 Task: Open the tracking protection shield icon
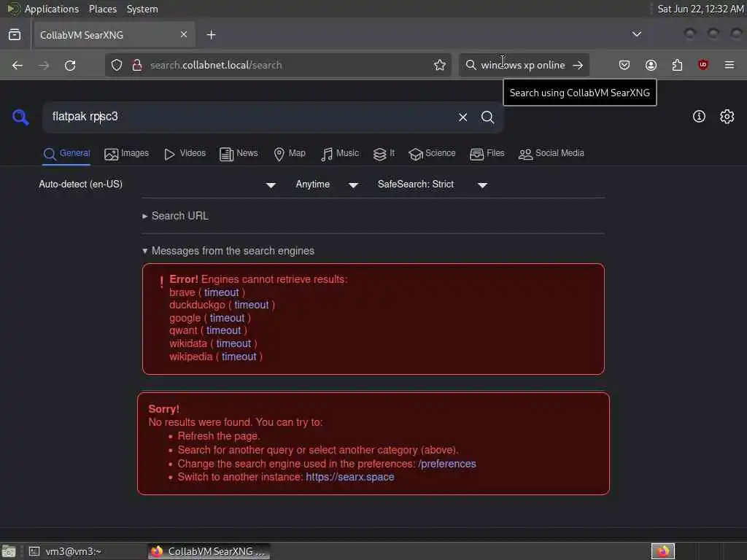coord(117,65)
